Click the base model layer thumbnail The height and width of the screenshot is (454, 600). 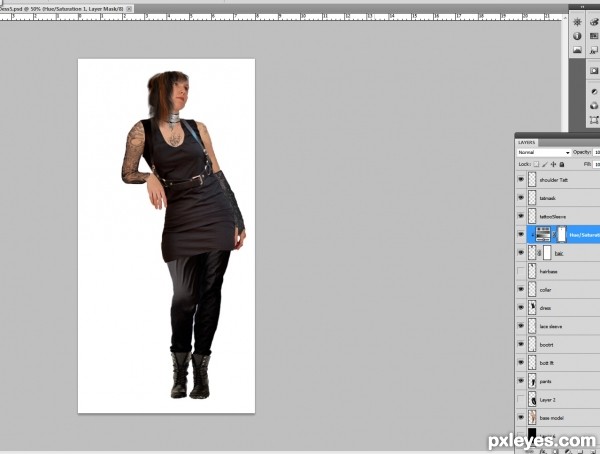(x=532, y=418)
